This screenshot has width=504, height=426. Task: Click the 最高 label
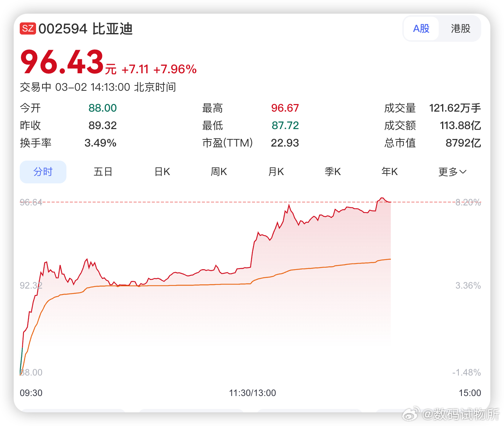click(x=213, y=108)
